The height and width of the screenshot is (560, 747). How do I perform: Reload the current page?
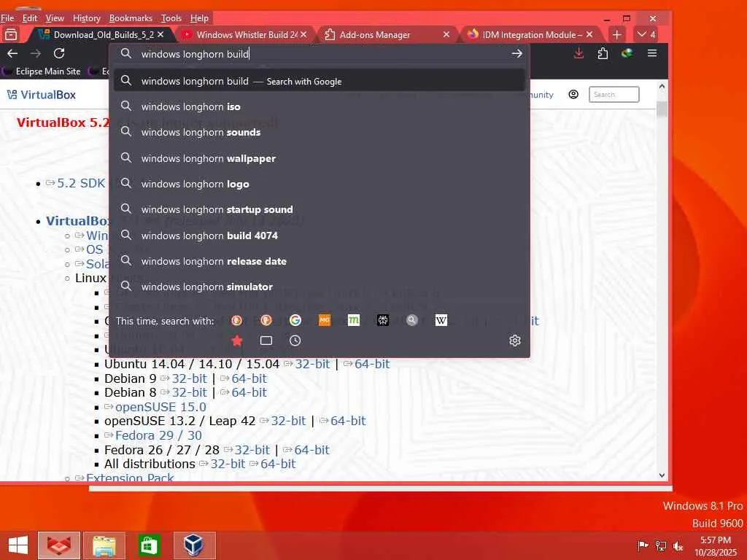(59, 53)
